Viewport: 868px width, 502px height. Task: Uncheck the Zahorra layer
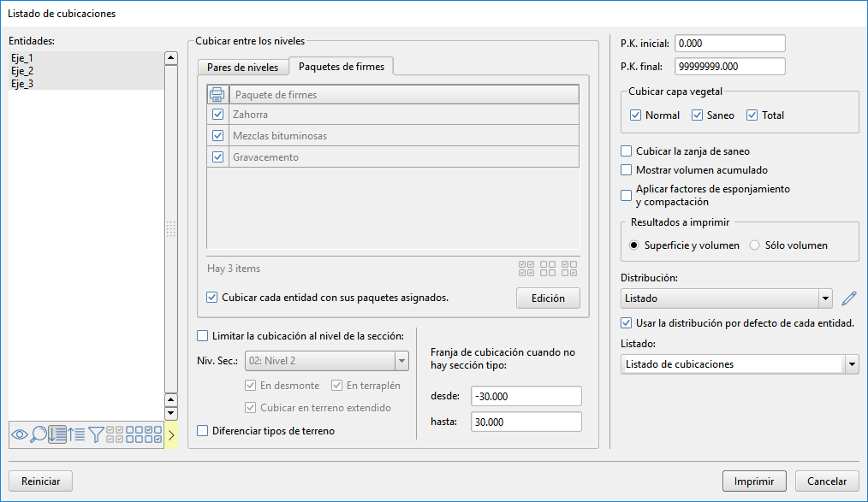pyautogui.click(x=217, y=114)
